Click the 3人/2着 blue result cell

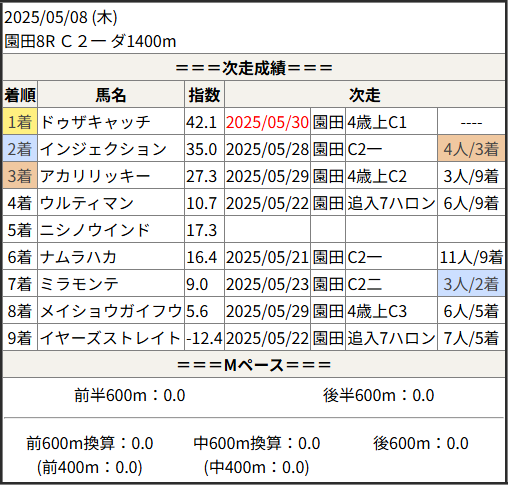click(471, 284)
